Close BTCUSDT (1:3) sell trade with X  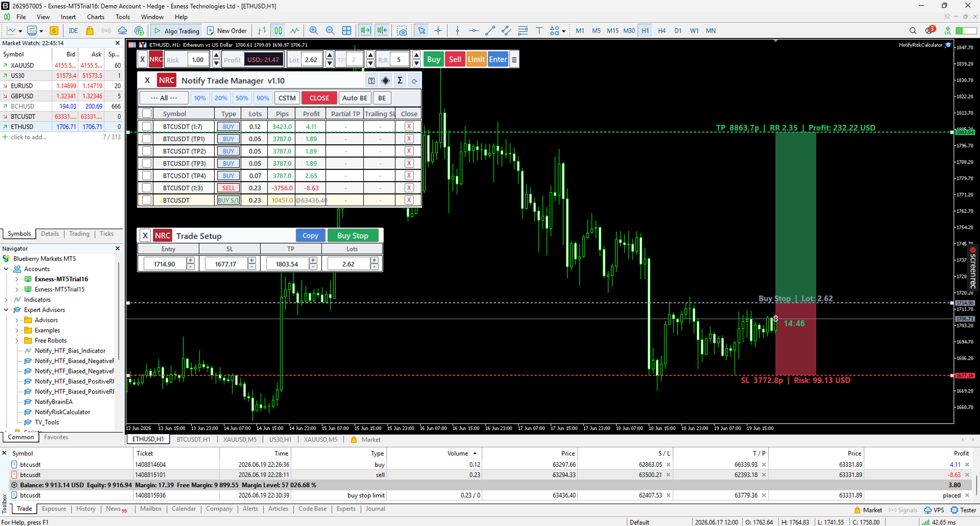[x=409, y=188]
